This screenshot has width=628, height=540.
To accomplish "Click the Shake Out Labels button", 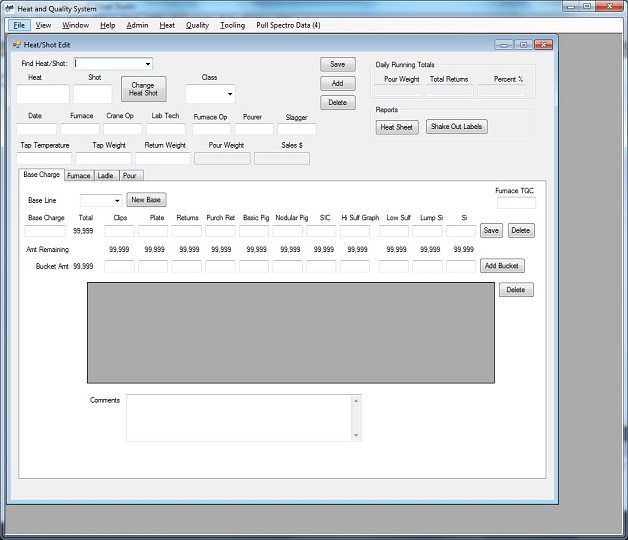I will pos(457,127).
